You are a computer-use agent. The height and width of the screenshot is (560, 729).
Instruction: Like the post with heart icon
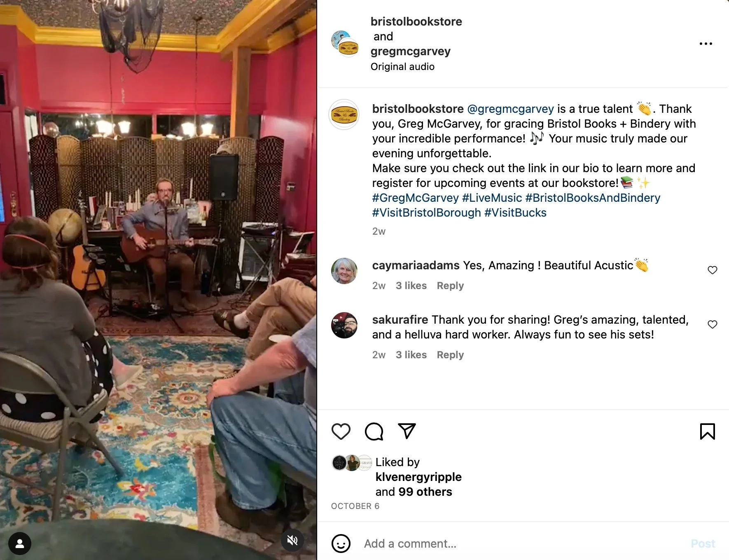pos(341,432)
